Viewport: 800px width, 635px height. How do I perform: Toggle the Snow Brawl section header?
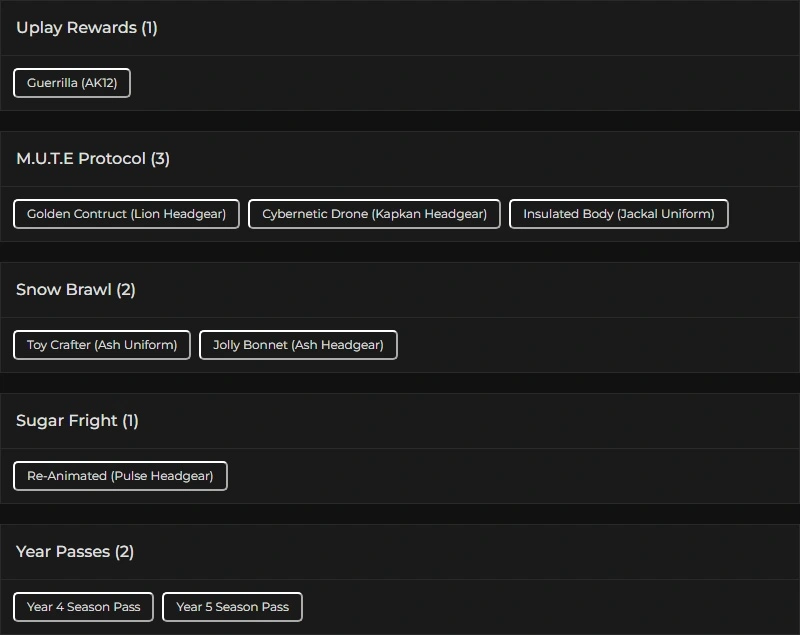(63, 290)
